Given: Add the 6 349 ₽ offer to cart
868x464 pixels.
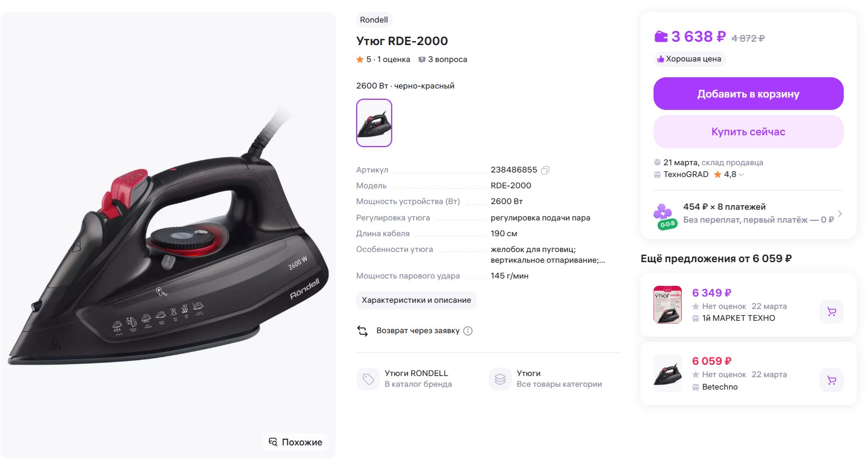Looking at the screenshot, I should pos(831,312).
